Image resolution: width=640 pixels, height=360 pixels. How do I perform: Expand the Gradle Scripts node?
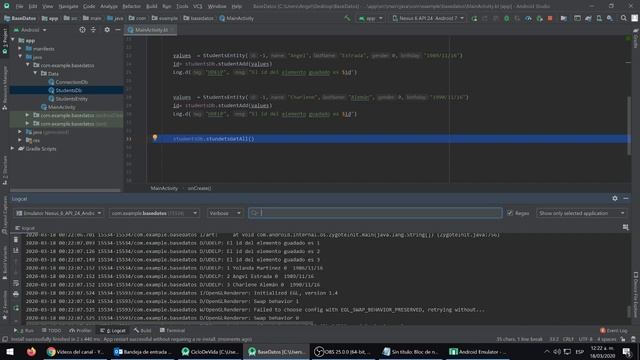[12, 149]
